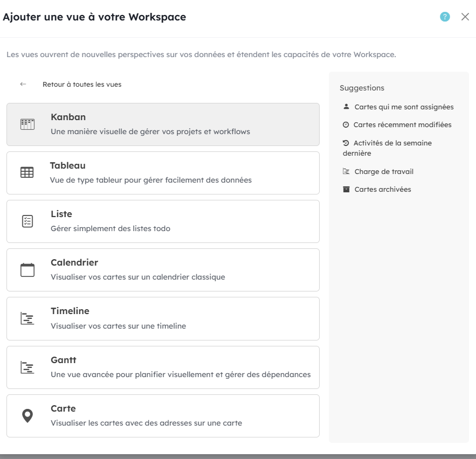The image size is (476, 459).
Task: Click the Liste checklist icon
Action: coord(27,221)
